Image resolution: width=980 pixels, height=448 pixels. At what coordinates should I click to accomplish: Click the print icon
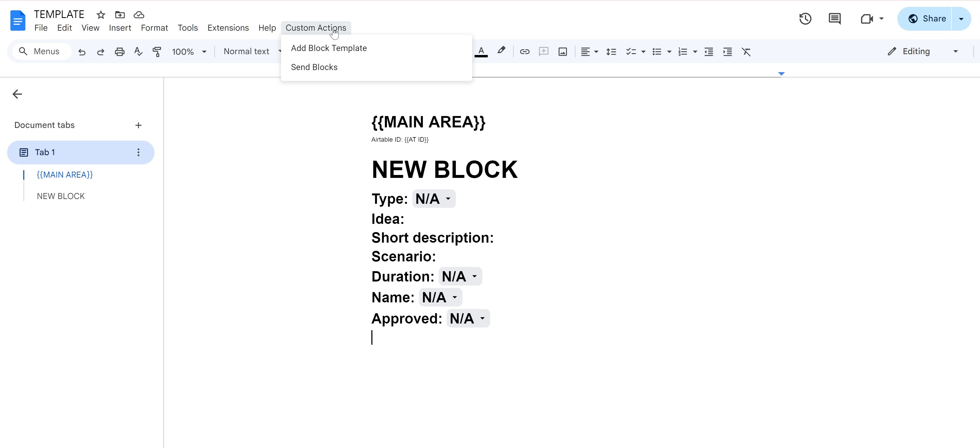coord(119,52)
